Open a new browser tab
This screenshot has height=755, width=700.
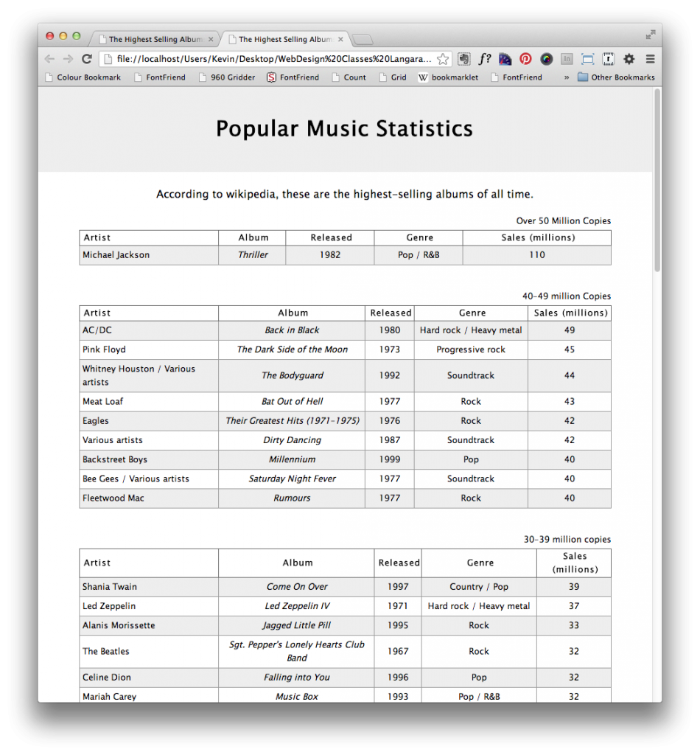363,40
